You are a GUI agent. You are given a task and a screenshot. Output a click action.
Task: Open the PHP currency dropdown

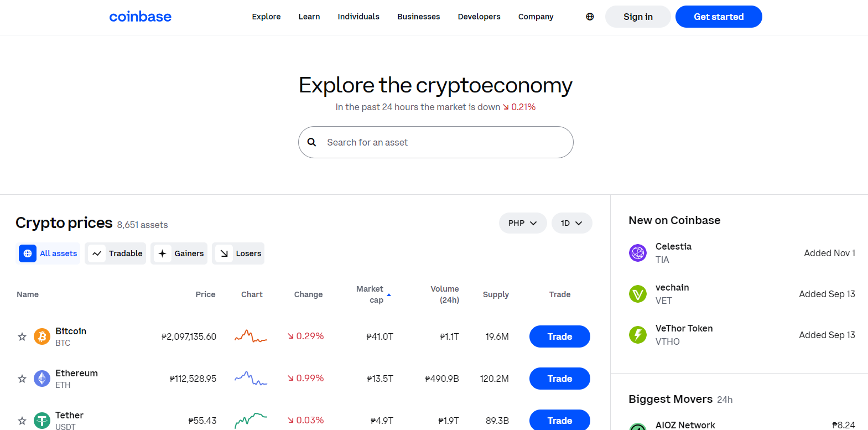tap(522, 223)
